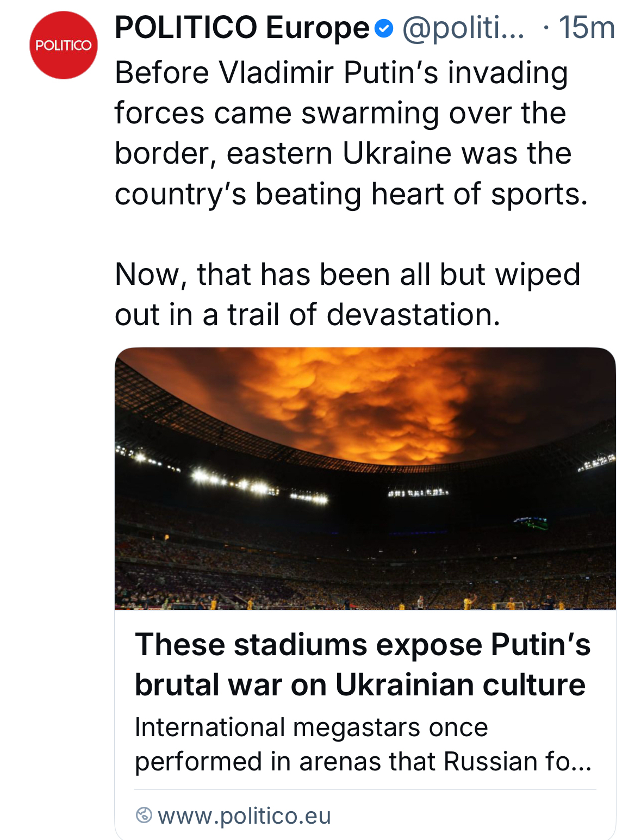
Task: Click the globe icon beside politico.eu
Action: (x=144, y=815)
